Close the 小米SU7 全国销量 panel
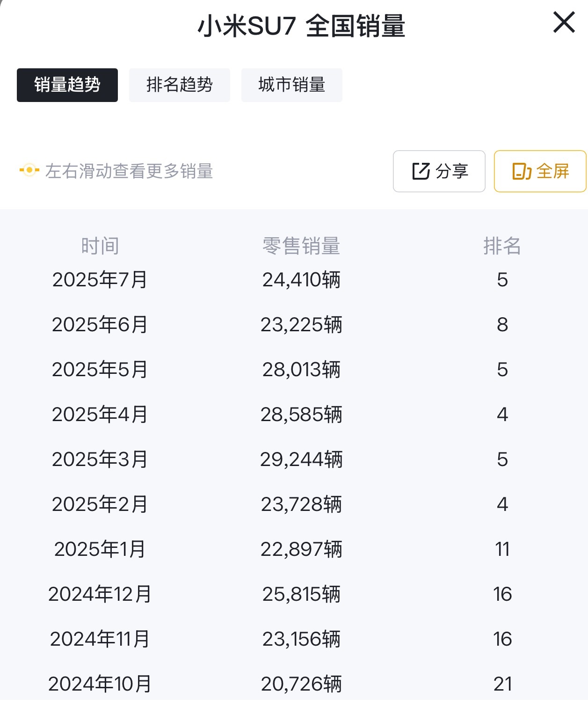 coord(564,22)
